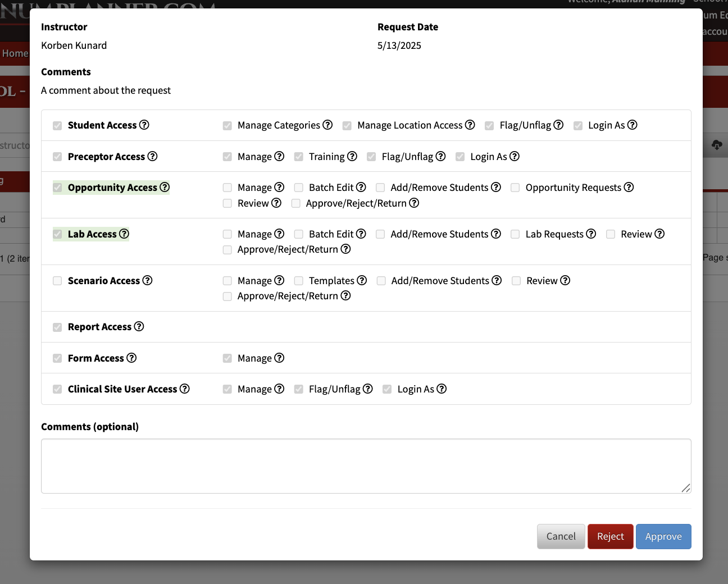Viewport: 728px width, 584px height.
Task: Open help icon next to Manage Categories
Action: [327, 125]
